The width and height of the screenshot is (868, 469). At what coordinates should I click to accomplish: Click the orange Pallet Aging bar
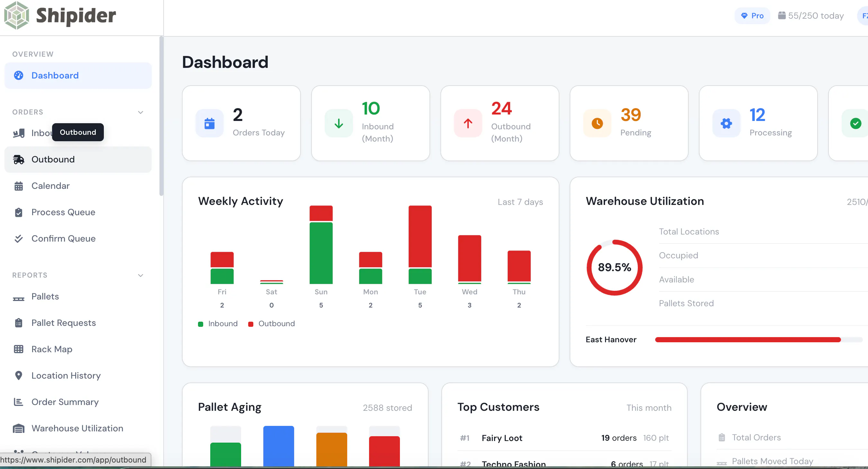pos(331,449)
